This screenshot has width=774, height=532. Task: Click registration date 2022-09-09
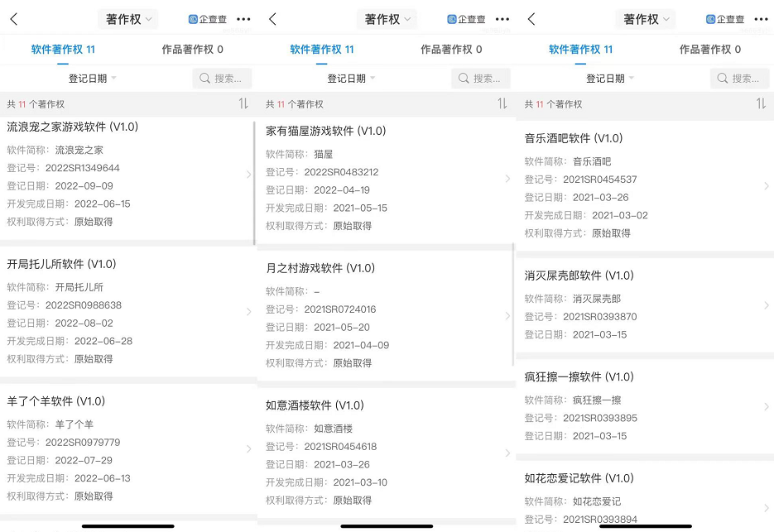point(84,185)
